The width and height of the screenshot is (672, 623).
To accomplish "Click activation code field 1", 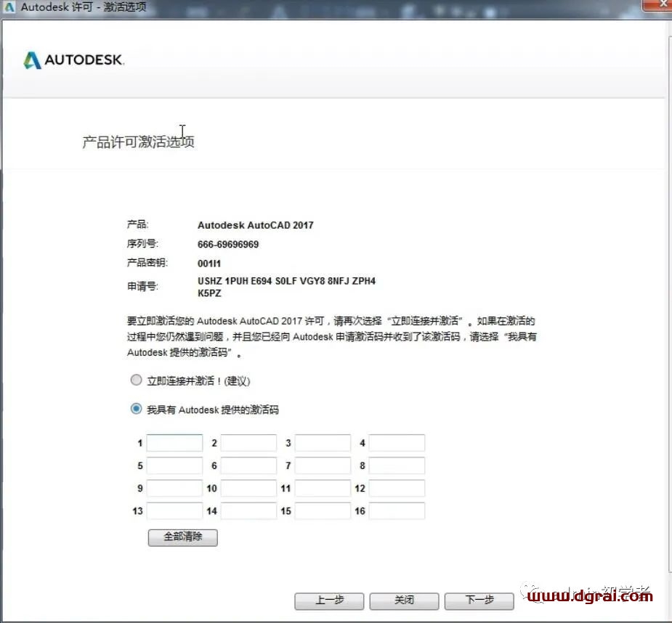I will pos(174,443).
